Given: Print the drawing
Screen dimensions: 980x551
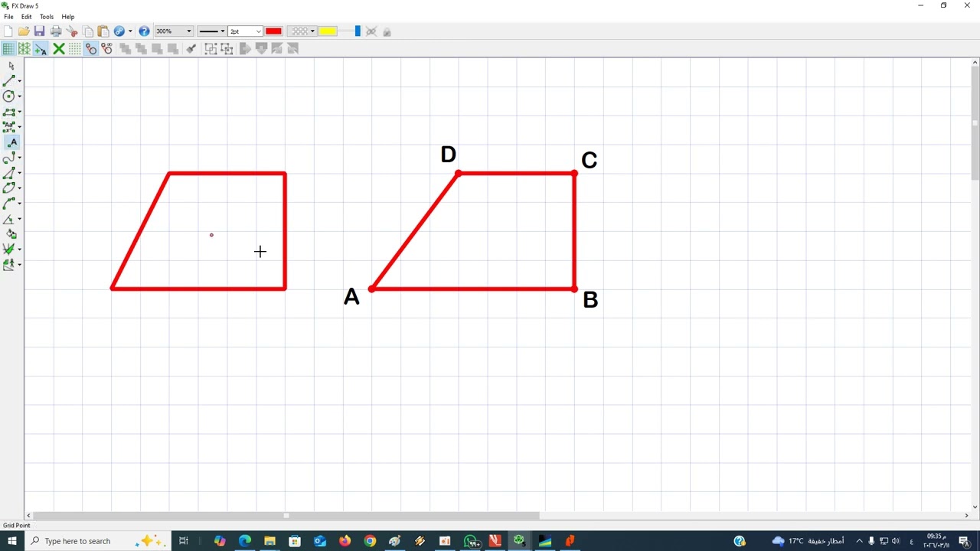Looking at the screenshot, I should [56, 31].
